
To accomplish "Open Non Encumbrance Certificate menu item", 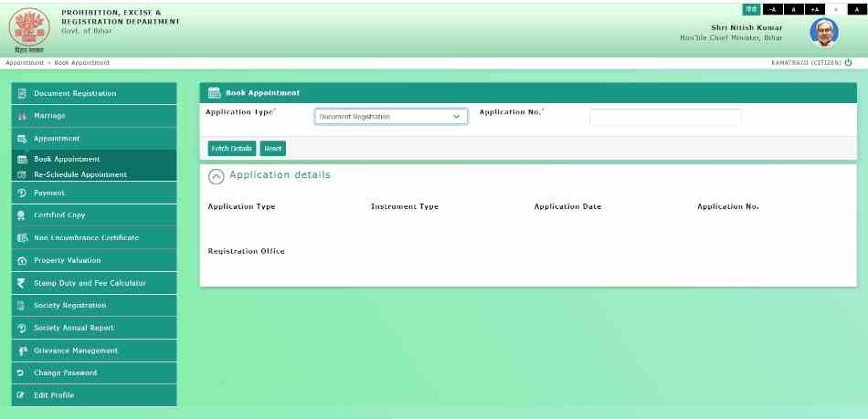I will [94, 237].
